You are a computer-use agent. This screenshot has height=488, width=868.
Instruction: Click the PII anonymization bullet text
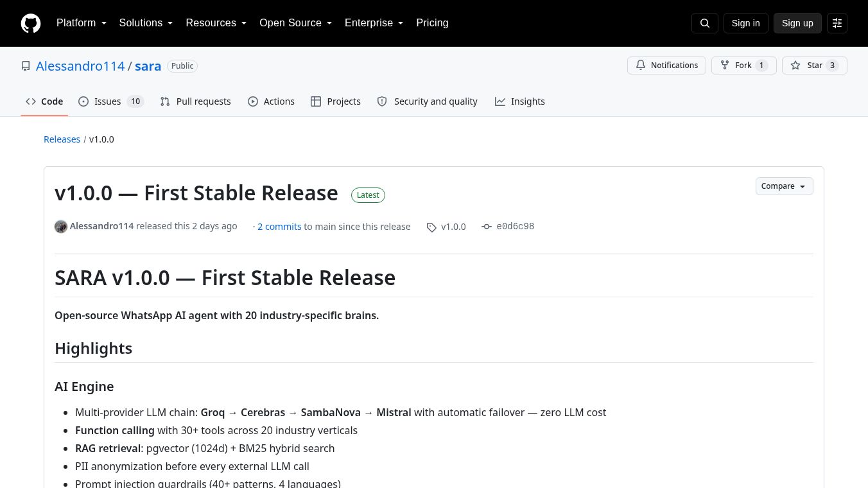click(x=192, y=466)
